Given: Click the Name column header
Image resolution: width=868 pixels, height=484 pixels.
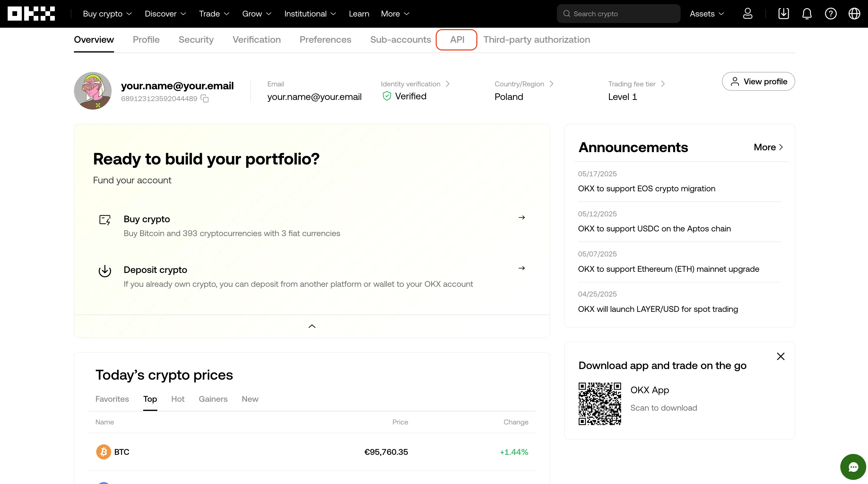Looking at the screenshot, I should (105, 422).
